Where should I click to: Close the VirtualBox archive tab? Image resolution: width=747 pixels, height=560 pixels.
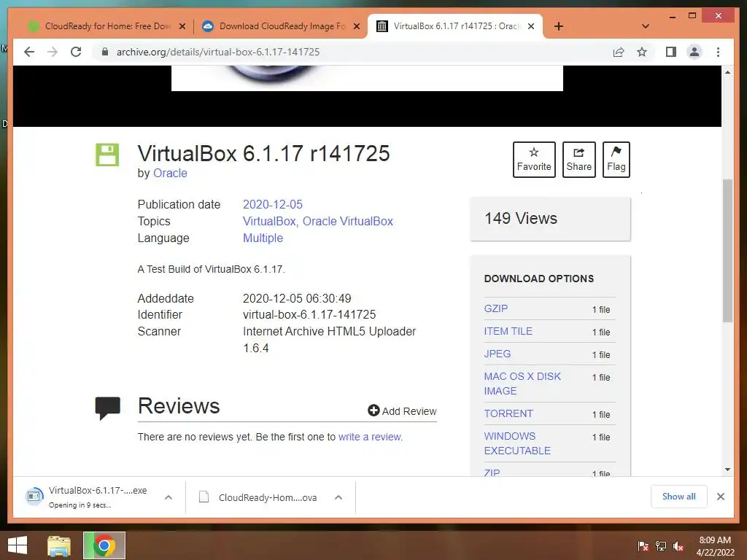coord(531,26)
